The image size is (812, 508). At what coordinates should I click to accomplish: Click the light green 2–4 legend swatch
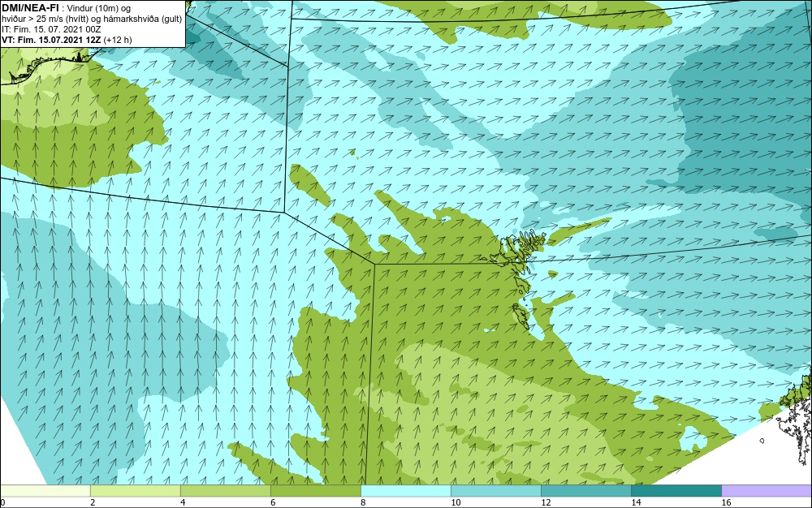tap(136, 490)
